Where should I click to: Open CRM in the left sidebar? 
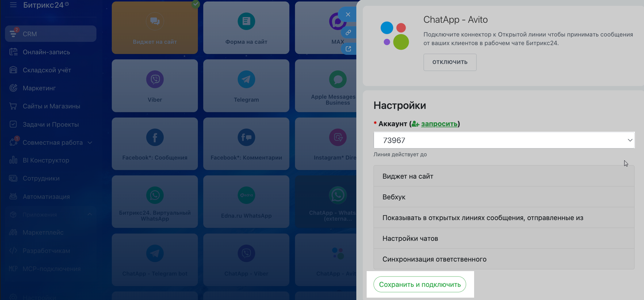click(x=50, y=34)
